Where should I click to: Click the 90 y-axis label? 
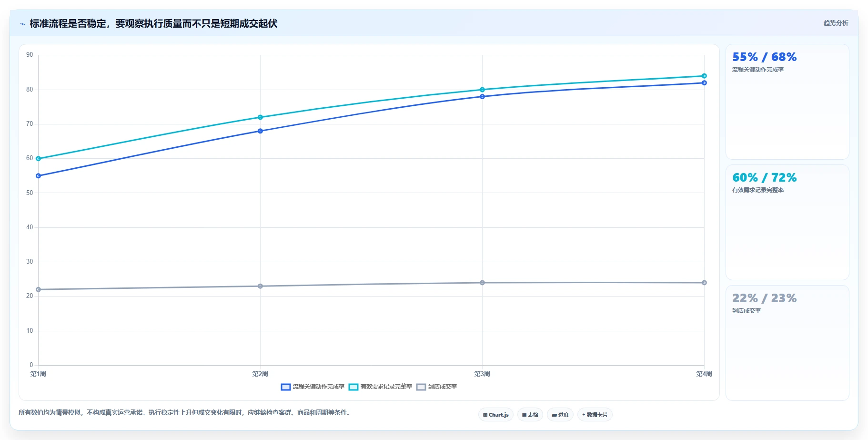click(30, 55)
